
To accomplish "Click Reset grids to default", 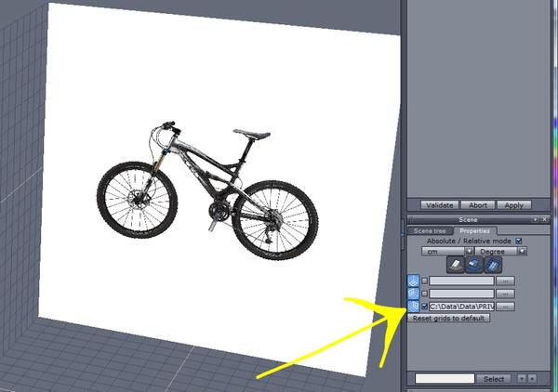I will pos(448,318).
